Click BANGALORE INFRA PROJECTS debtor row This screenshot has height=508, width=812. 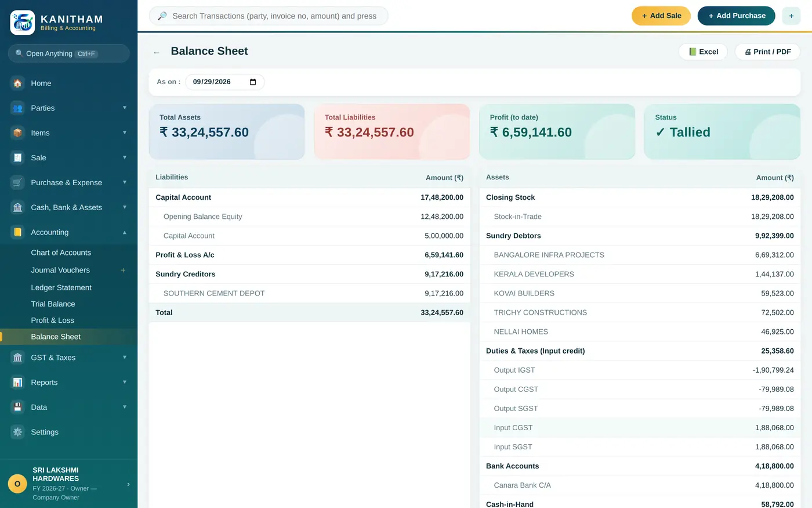point(640,255)
